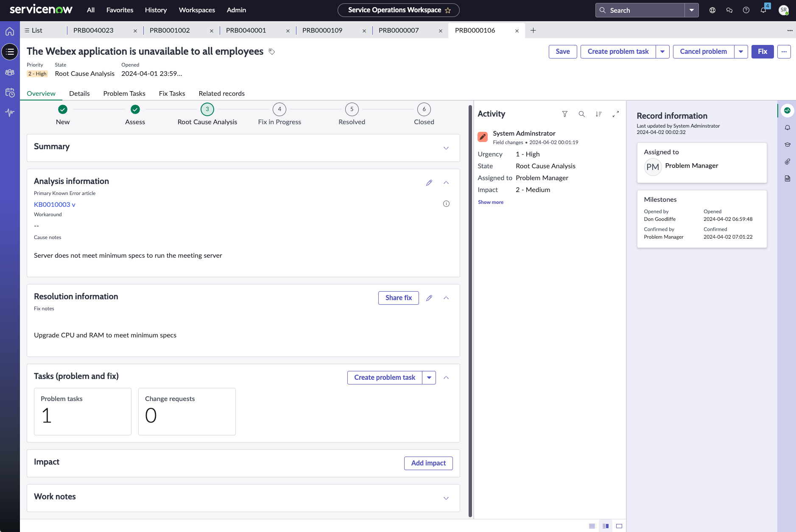Edit the Analysis information section
The height and width of the screenshot is (532, 796).
coord(429,183)
